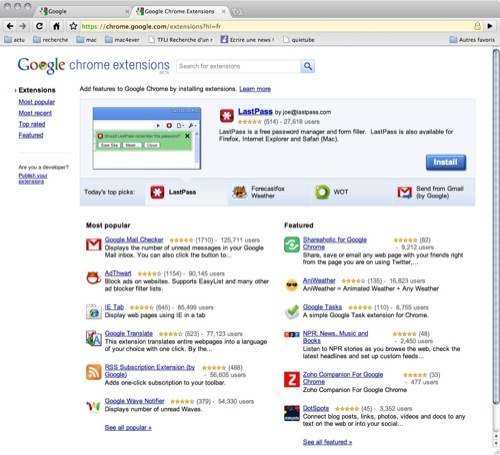The image size is (500, 455).
Task: Open the AdThwart title link
Action: coord(118,273)
